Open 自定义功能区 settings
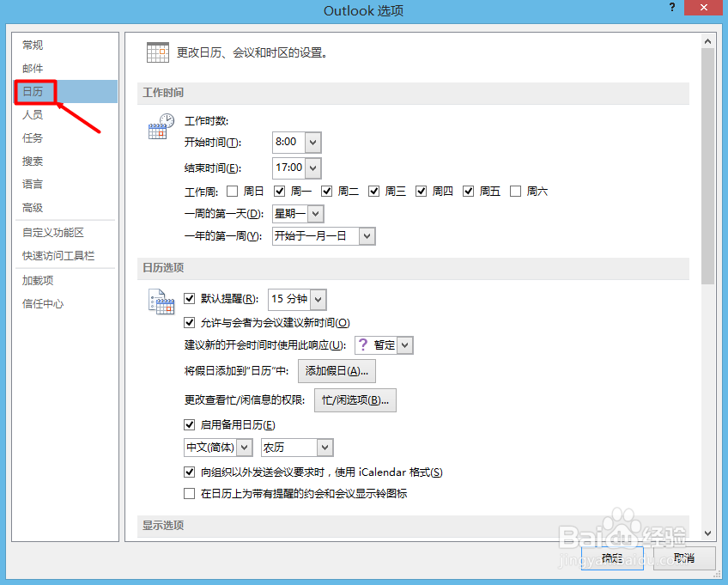 coord(64,232)
